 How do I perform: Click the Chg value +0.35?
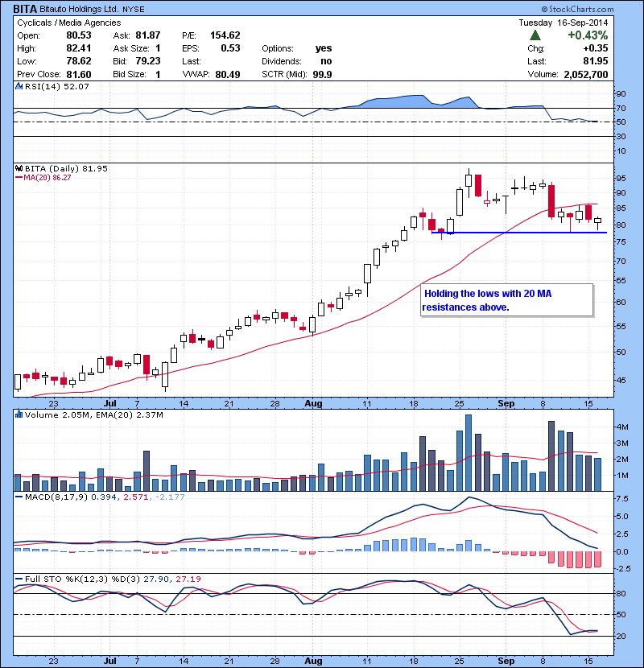pyautogui.click(x=596, y=48)
